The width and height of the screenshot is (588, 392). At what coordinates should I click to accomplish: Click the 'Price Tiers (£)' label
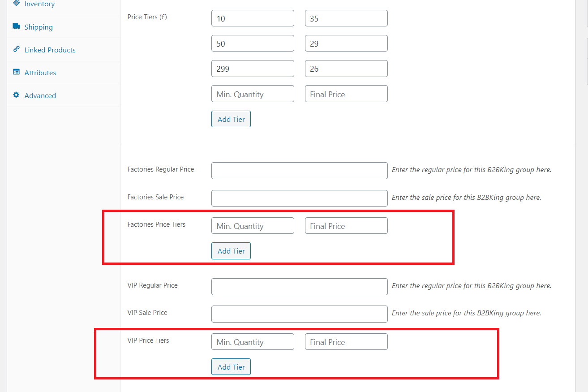[147, 17]
